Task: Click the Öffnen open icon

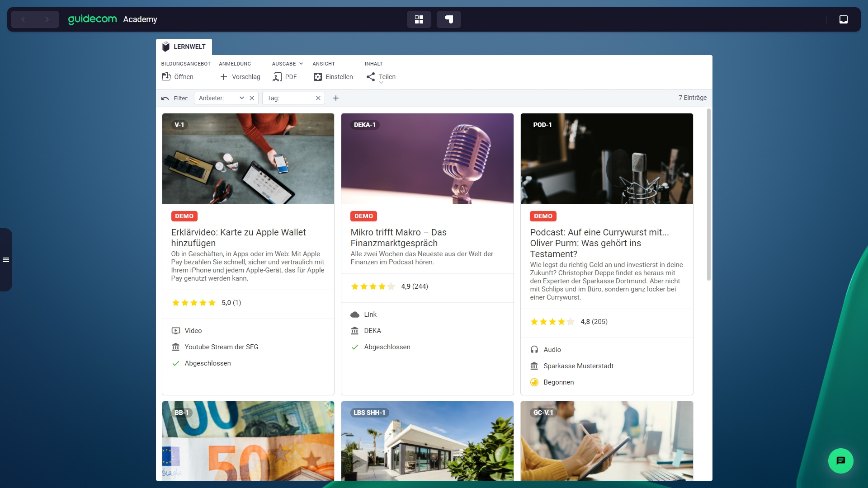Action: tap(166, 77)
